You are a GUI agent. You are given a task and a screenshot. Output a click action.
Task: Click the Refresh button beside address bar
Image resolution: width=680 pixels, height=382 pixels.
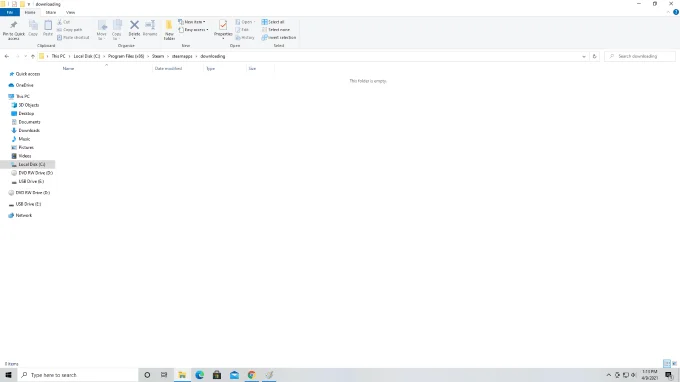click(x=595, y=56)
